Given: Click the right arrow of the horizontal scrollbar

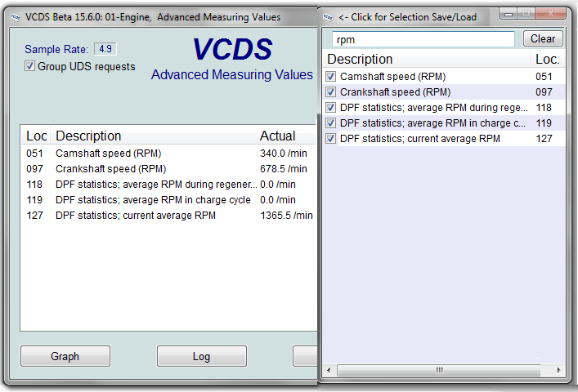Looking at the screenshot, I should click(x=559, y=370).
